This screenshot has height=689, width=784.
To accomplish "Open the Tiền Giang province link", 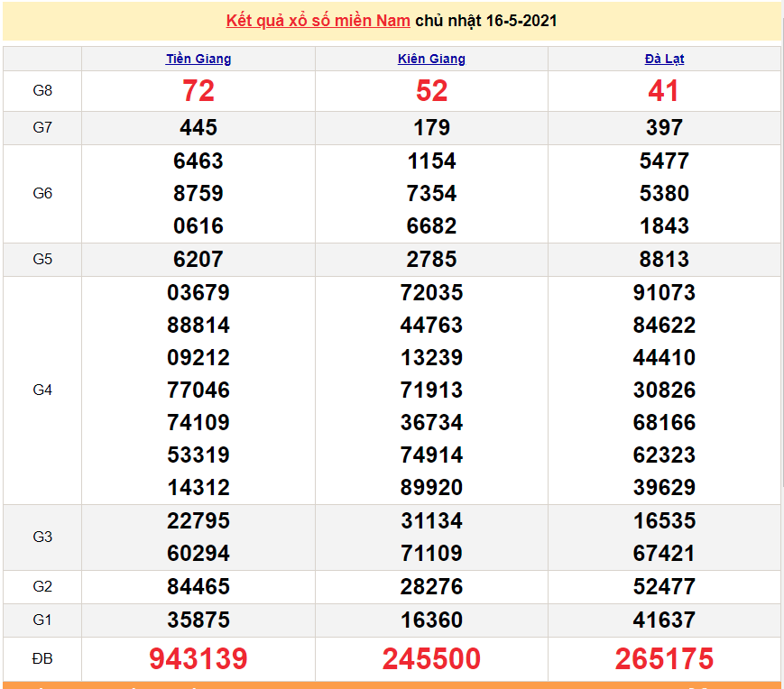I will click(x=198, y=59).
